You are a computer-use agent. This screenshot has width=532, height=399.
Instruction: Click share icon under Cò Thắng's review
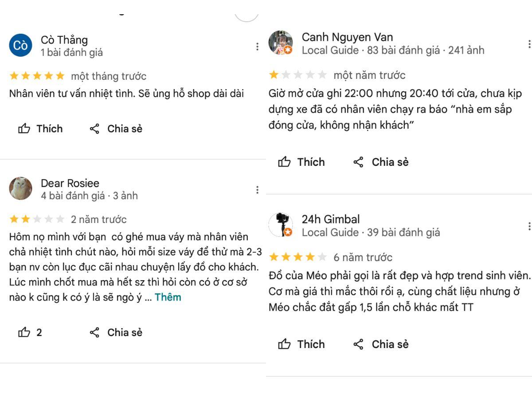pyautogui.click(x=94, y=129)
